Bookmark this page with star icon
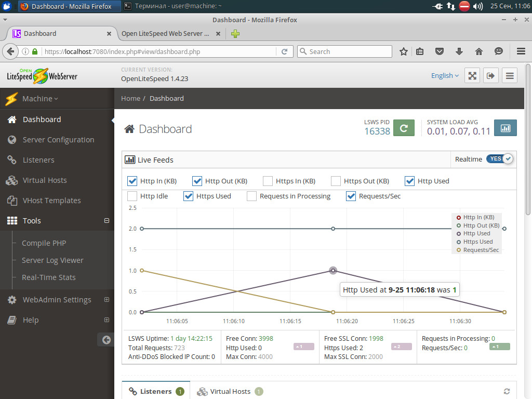532x399 pixels. click(x=404, y=51)
